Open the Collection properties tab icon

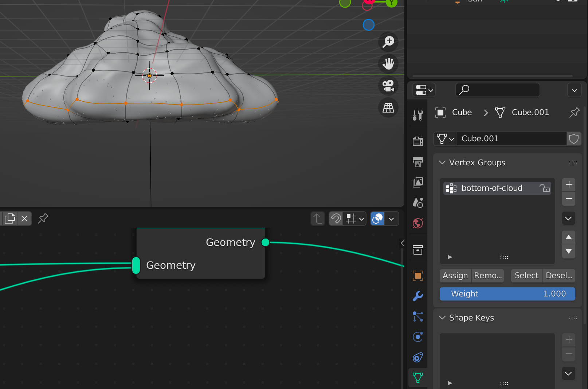tap(418, 249)
